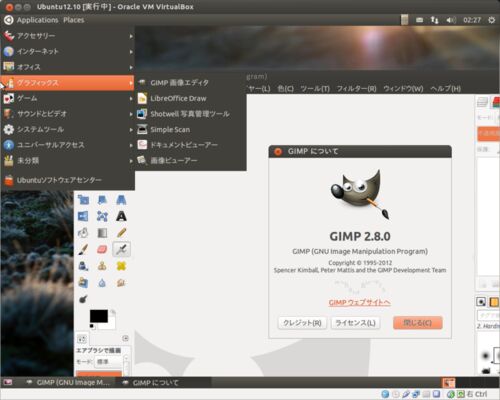
Task: Launch 画像ビューアー from the submenu
Action: (x=191, y=160)
